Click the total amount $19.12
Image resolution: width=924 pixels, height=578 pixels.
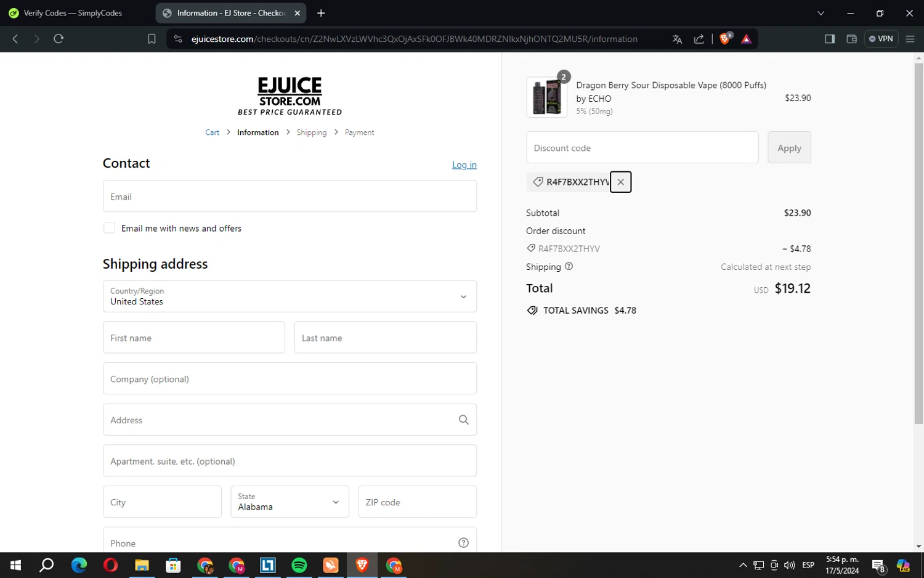[792, 288]
